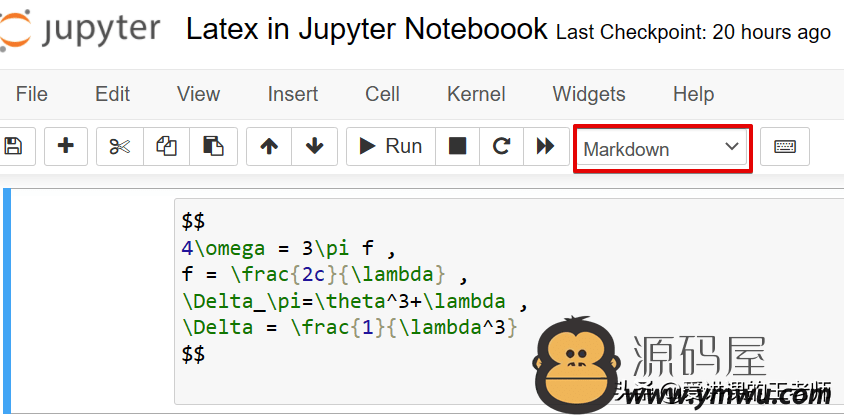
Task: Open the Cell menu
Action: 382,94
